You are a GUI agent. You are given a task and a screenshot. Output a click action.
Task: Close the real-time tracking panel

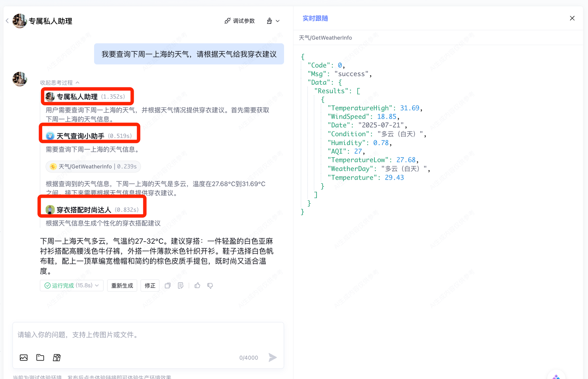point(572,18)
